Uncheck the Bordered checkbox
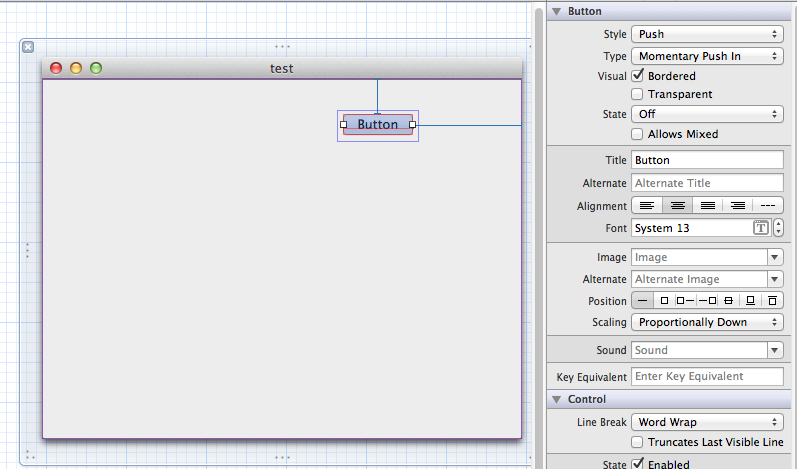797x469 pixels. tap(637, 76)
